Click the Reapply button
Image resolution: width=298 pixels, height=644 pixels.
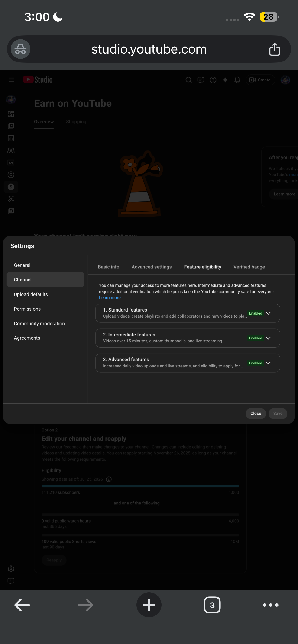click(x=54, y=560)
